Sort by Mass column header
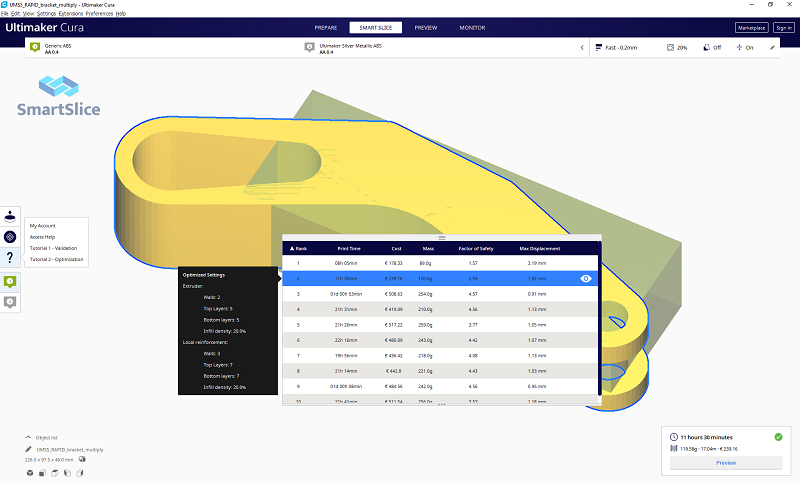The height and width of the screenshot is (483, 800). click(428, 248)
